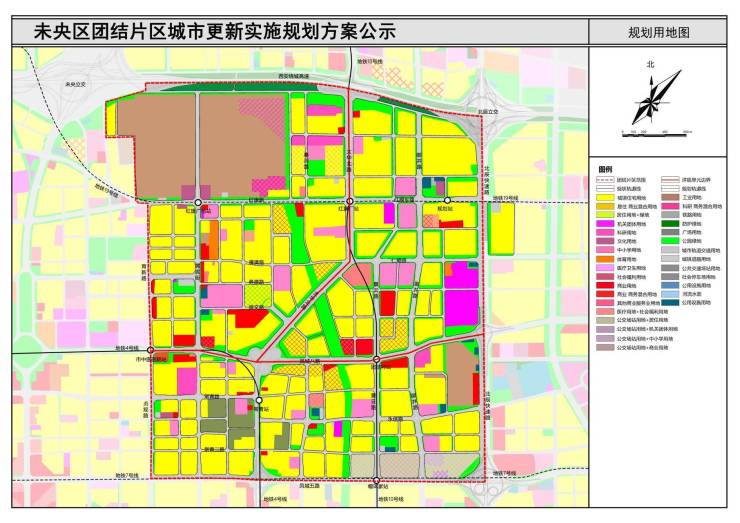Viewport: 740px width, 523px height.
Task: Select the 红旗厂站 metro station marker
Action: [350, 202]
